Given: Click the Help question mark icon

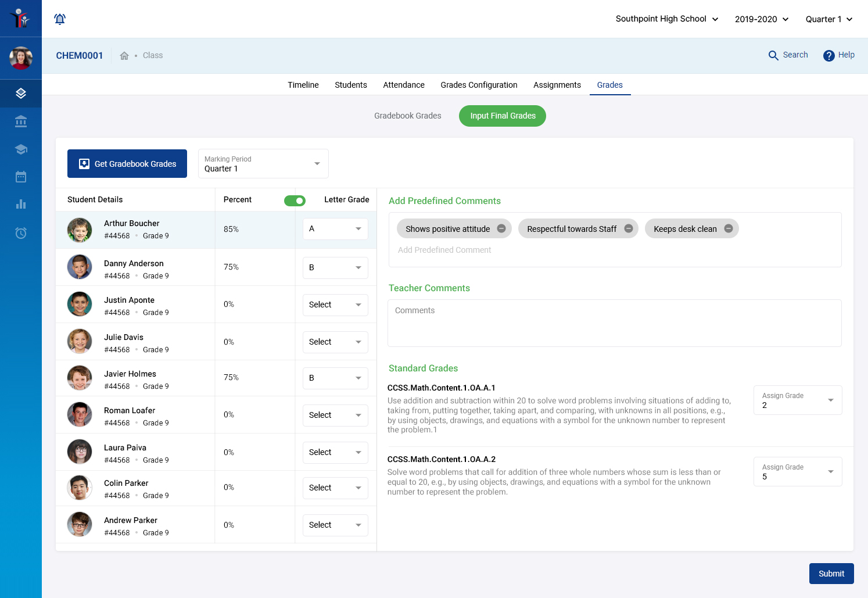Looking at the screenshot, I should (829, 55).
